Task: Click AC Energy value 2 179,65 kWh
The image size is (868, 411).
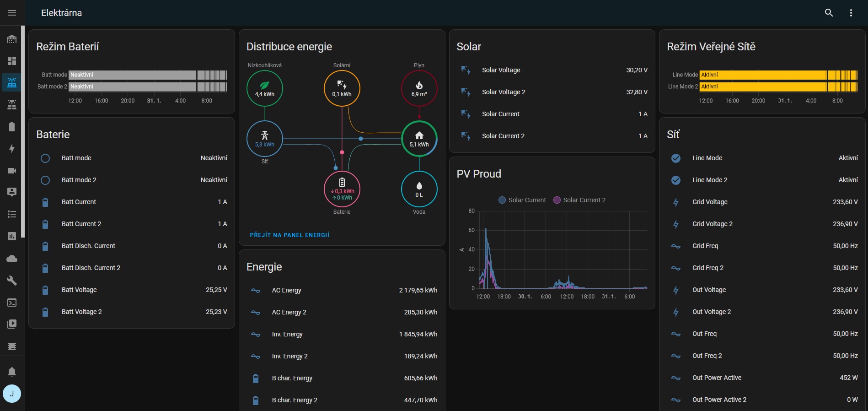Action: tap(418, 290)
